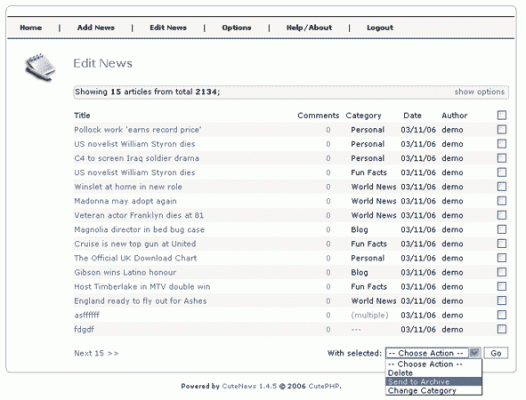The height and width of the screenshot is (400, 526).
Task: Click the Go button
Action: [x=496, y=353]
